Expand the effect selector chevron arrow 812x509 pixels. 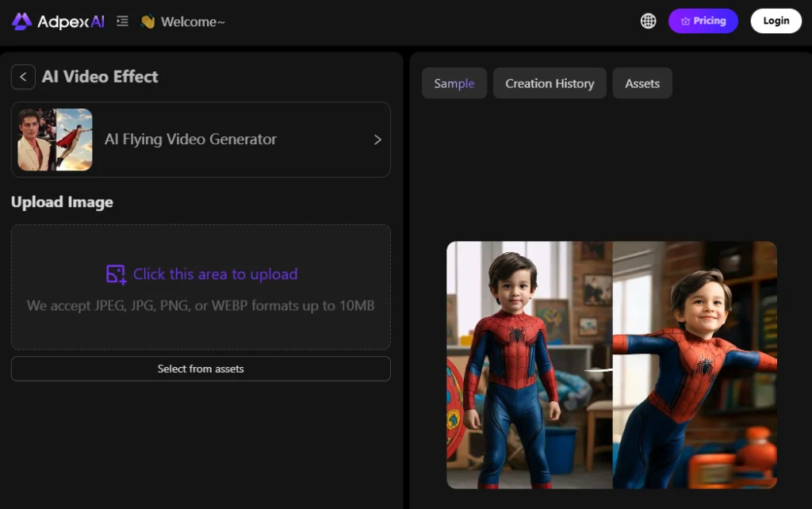coord(377,140)
